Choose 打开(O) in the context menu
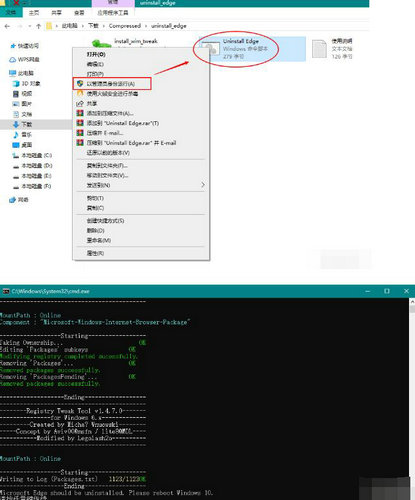Screen dimensions: 415x500 pos(141,54)
